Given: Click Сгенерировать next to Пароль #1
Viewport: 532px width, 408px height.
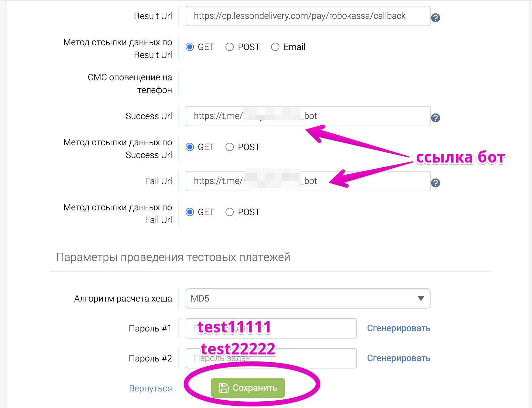Looking at the screenshot, I should pyautogui.click(x=398, y=328).
